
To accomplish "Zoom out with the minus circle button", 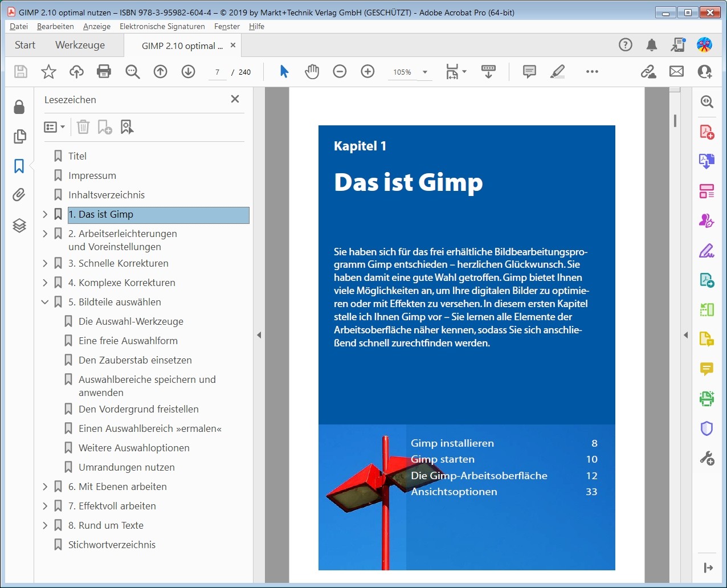I will (x=340, y=72).
